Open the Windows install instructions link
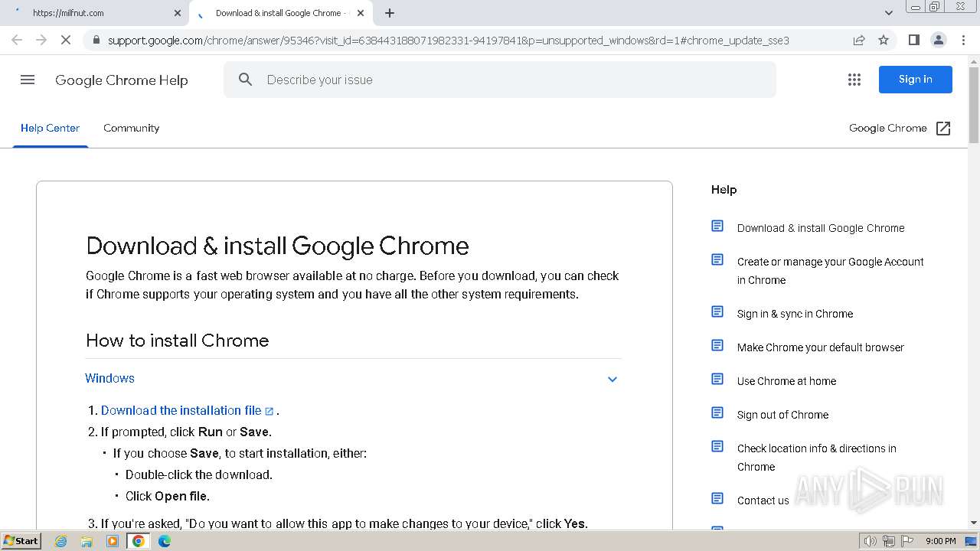Image resolution: width=980 pixels, height=551 pixels. [109, 379]
